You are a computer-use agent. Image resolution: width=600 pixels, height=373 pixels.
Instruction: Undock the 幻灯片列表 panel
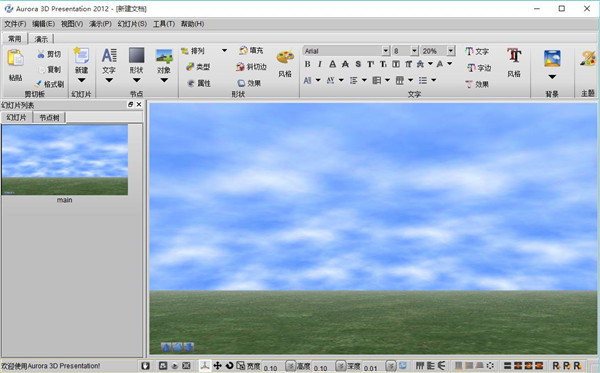(130, 104)
